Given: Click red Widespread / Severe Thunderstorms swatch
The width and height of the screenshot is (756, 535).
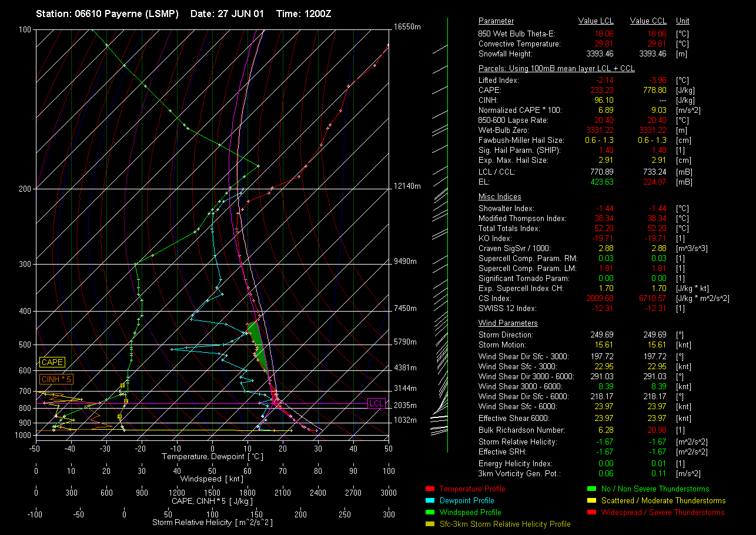Looking at the screenshot, I should (x=591, y=513).
